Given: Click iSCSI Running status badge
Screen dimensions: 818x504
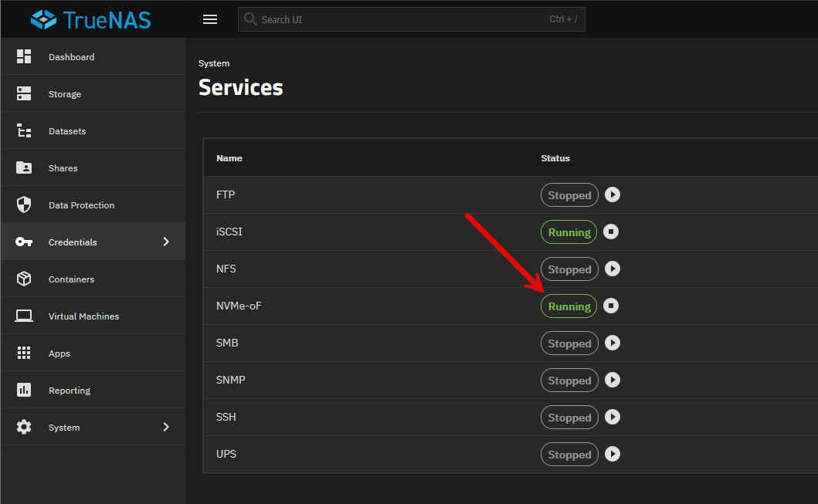Looking at the screenshot, I should pos(569,232).
